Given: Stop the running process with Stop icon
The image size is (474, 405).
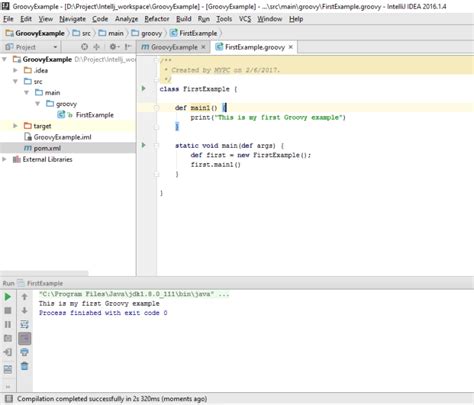Looking at the screenshot, I should pyautogui.click(x=8, y=310).
